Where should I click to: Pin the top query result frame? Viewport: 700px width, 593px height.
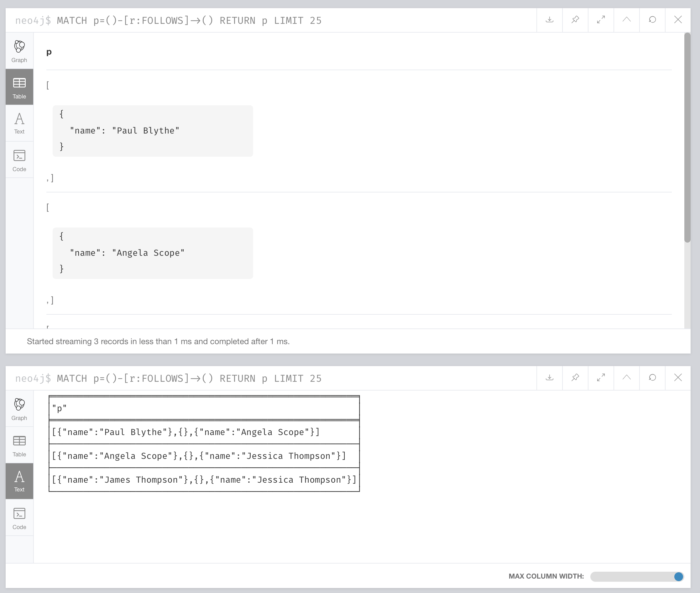(x=575, y=20)
